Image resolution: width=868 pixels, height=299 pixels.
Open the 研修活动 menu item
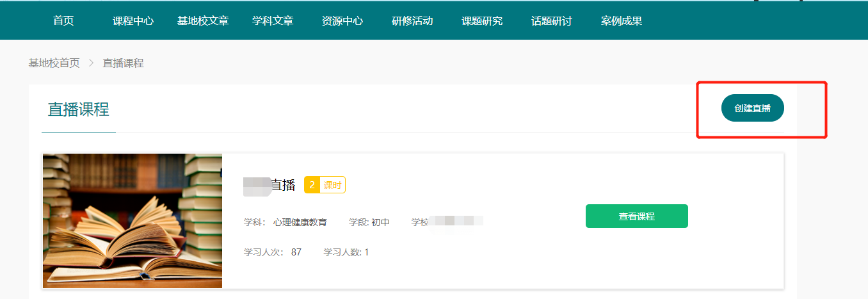[412, 20]
